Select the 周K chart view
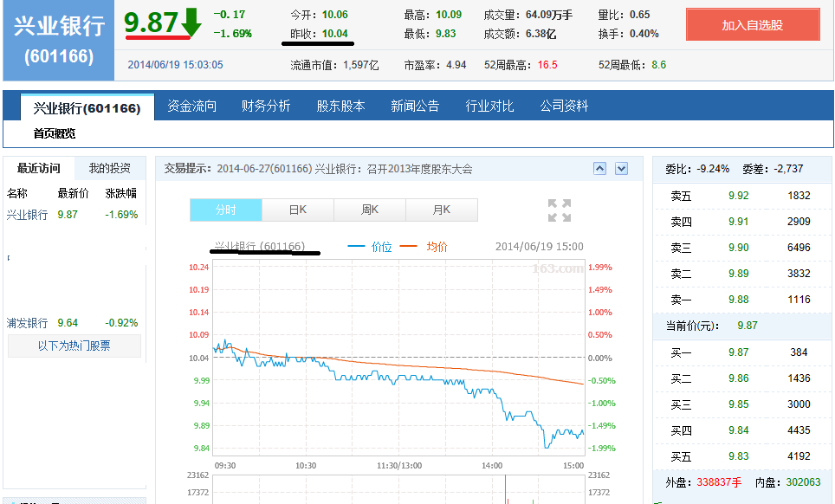This screenshot has width=835, height=504. [370, 210]
